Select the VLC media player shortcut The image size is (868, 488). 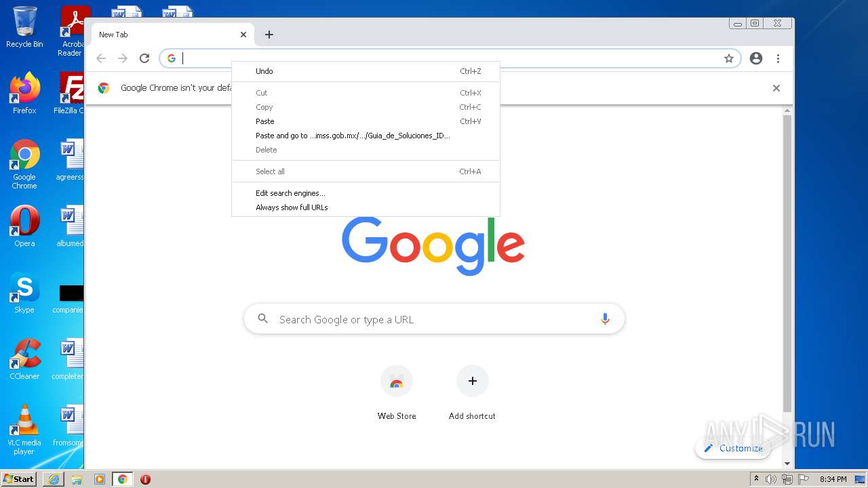click(24, 430)
